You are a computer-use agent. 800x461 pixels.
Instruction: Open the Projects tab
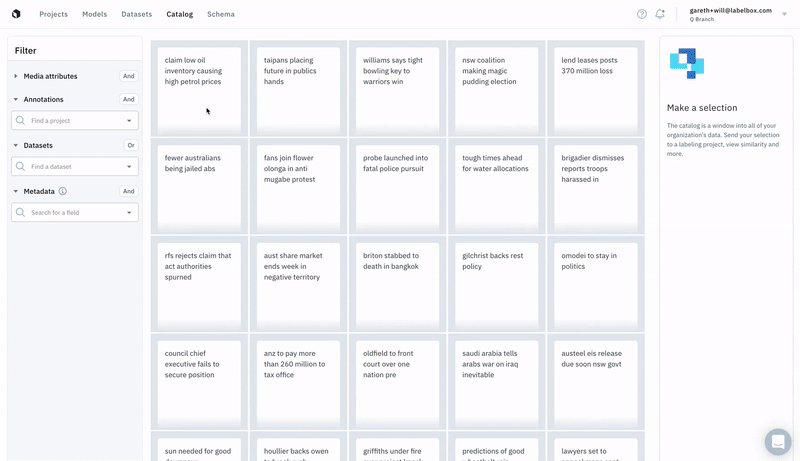click(54, 14)
